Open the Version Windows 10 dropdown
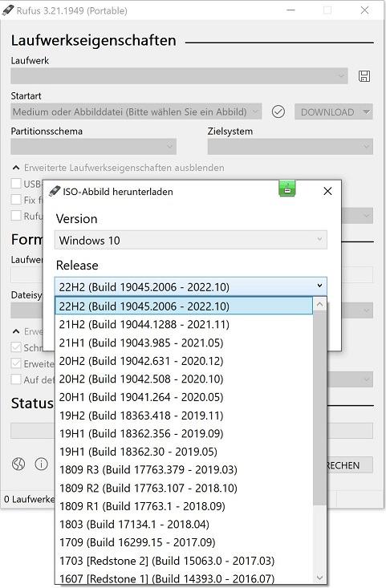 point(190,240)
